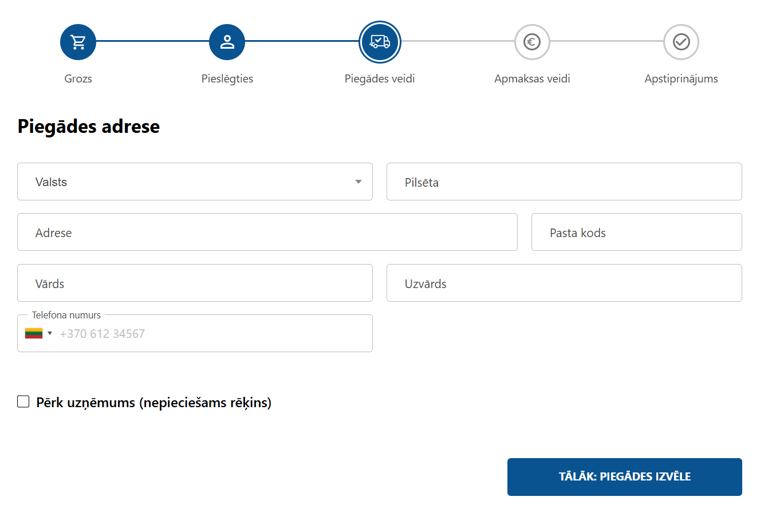The height and width of the screenshot is (532, 776).
Task: Click Tālāk: Piegādes izvēle button
Action: 625,477
